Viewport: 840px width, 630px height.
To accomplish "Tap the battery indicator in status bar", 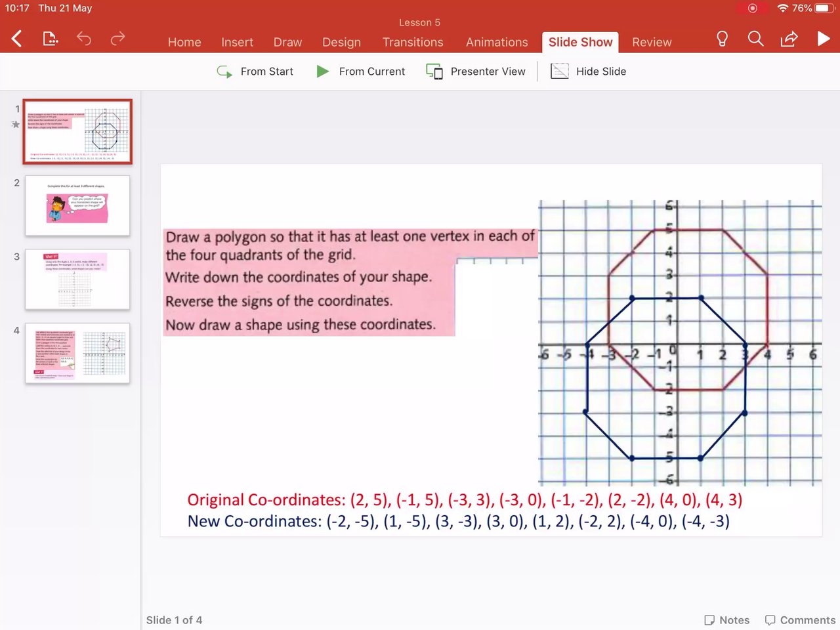I will tap(826, 9).
